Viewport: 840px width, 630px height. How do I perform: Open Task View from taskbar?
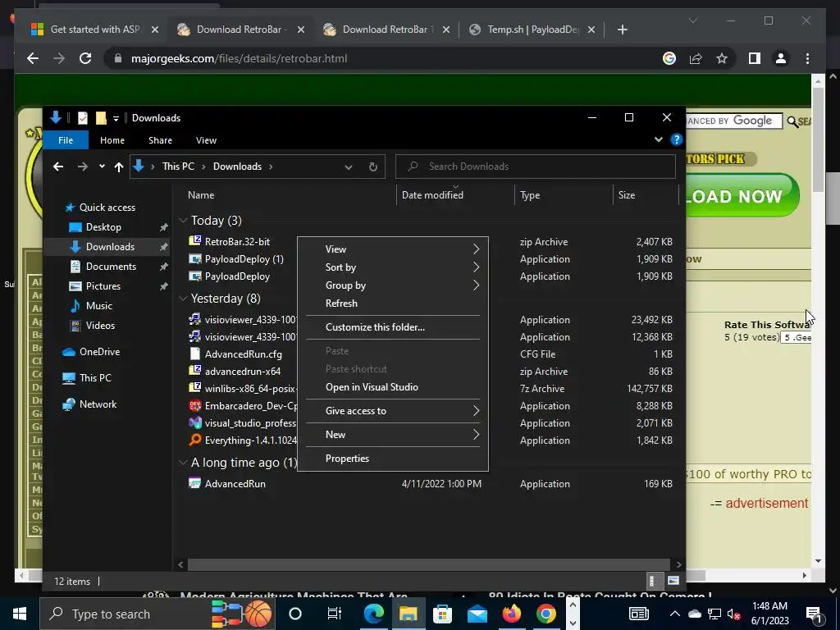pyautogui.click(x=335, y=614)
